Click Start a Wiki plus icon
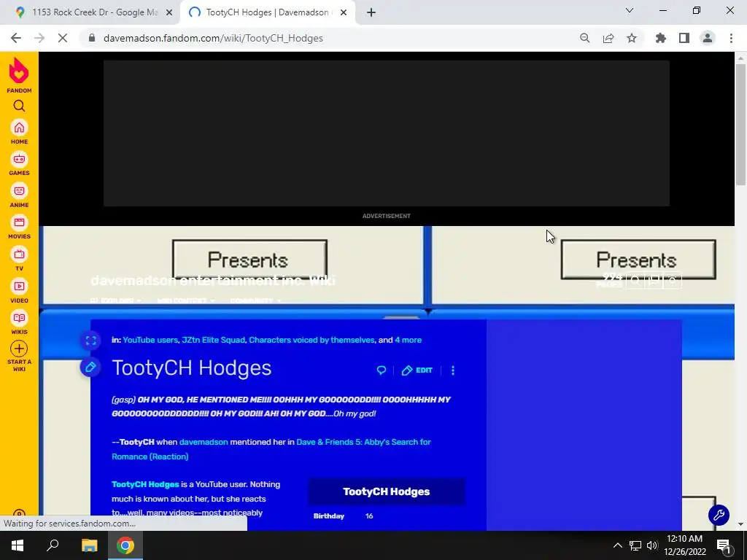The height and width of the screenshot is (560, 747). tap(19, 349)
